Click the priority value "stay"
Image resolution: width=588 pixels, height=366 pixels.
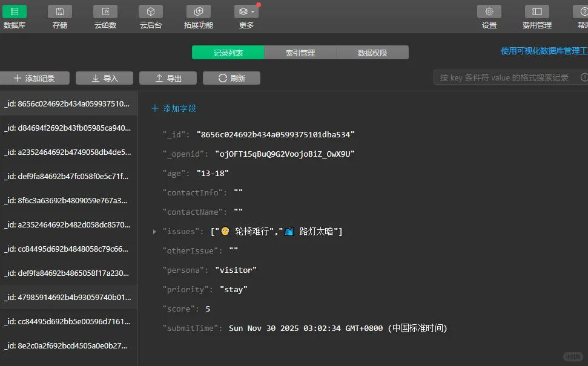coord(234,290)
